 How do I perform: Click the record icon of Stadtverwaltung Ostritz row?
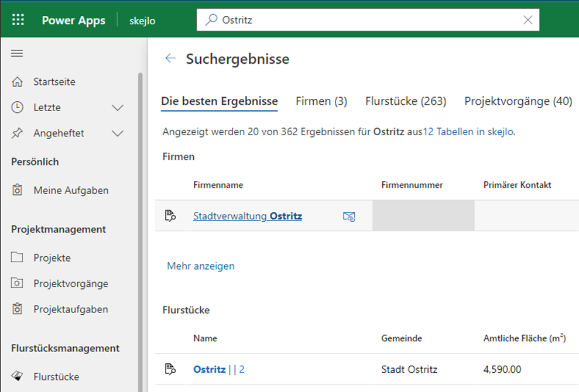pos(170,216)
